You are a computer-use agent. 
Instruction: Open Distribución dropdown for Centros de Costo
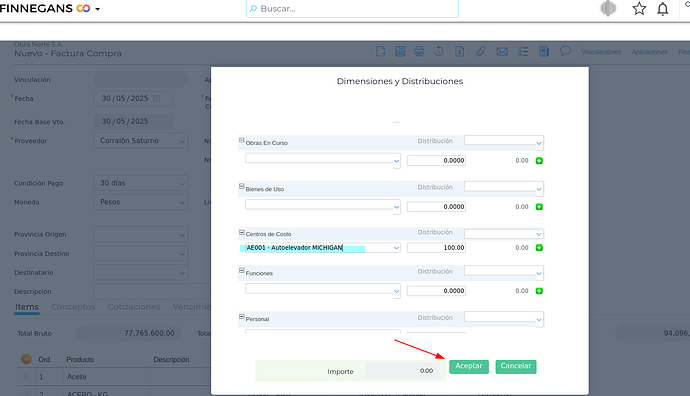click(539, 235)
